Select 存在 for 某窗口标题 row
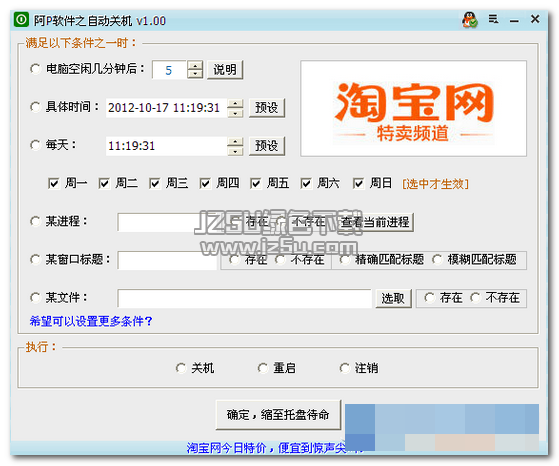Image resolution: width=559 pixels, height=466 pixels. [x=248, y=260]
